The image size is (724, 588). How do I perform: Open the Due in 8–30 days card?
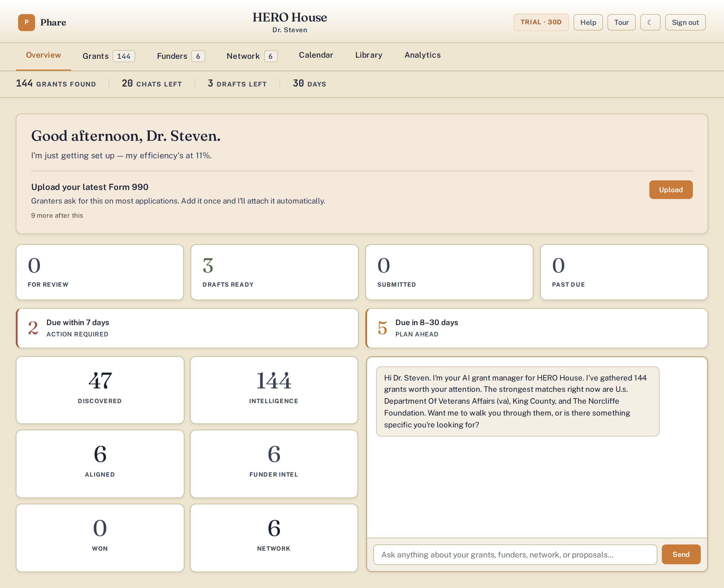point(537,328)
